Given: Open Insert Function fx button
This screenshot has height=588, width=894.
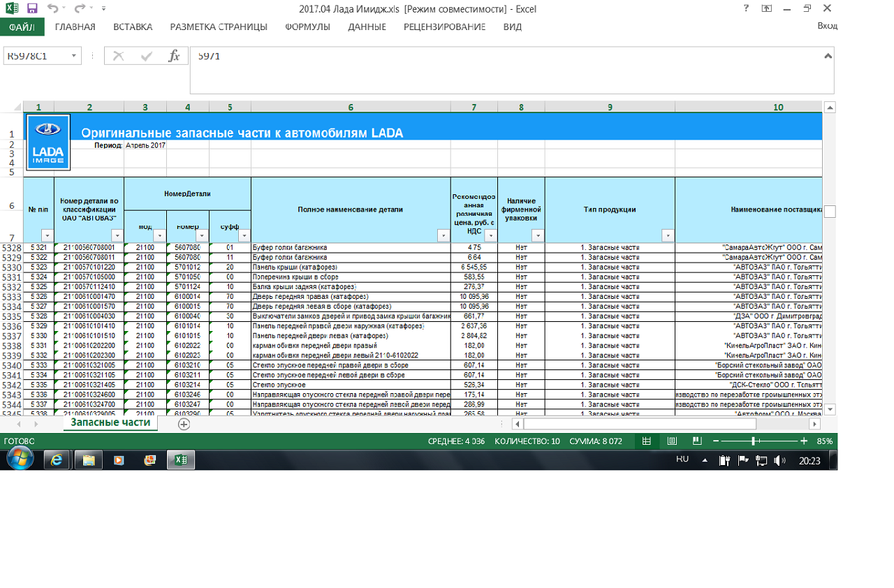Looking at the screenshot, I should coord(175,56).
